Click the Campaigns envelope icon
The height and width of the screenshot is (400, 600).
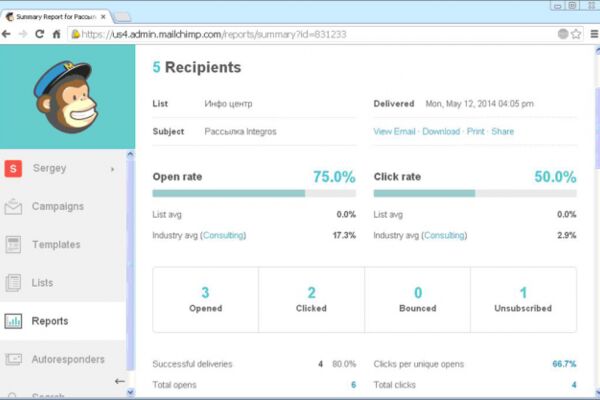[13, 206]
